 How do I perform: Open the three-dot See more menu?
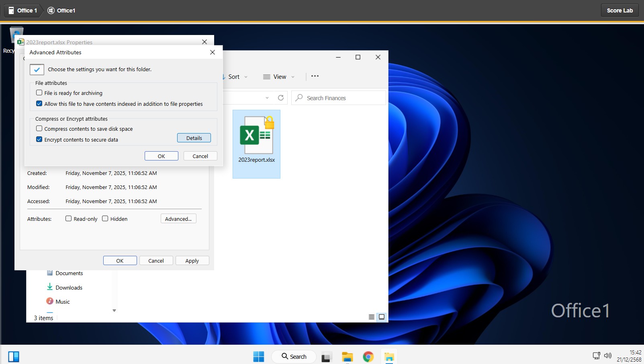tap(315, 76)
